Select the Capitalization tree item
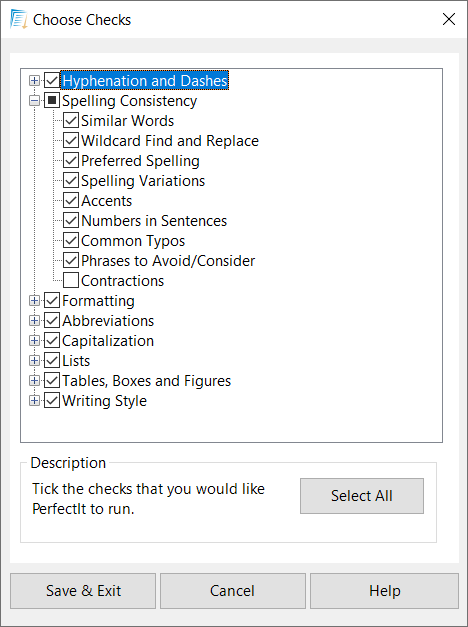 108,341
